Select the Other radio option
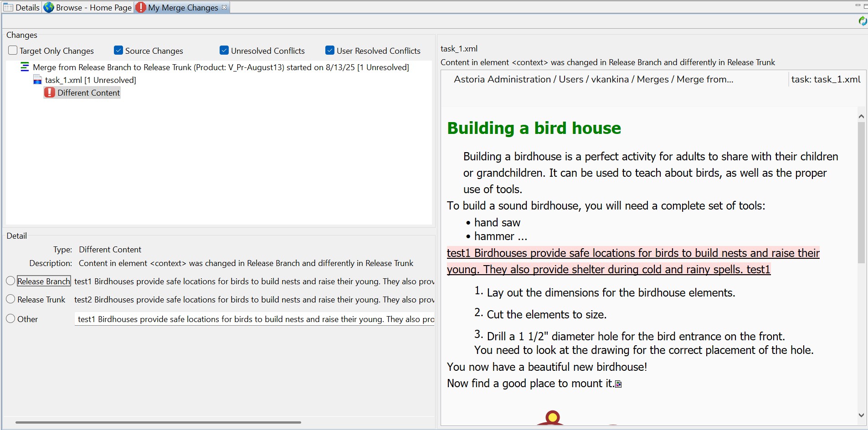Image resolution: width=868 pixels, height=430 pixels. tap(11, 319)
